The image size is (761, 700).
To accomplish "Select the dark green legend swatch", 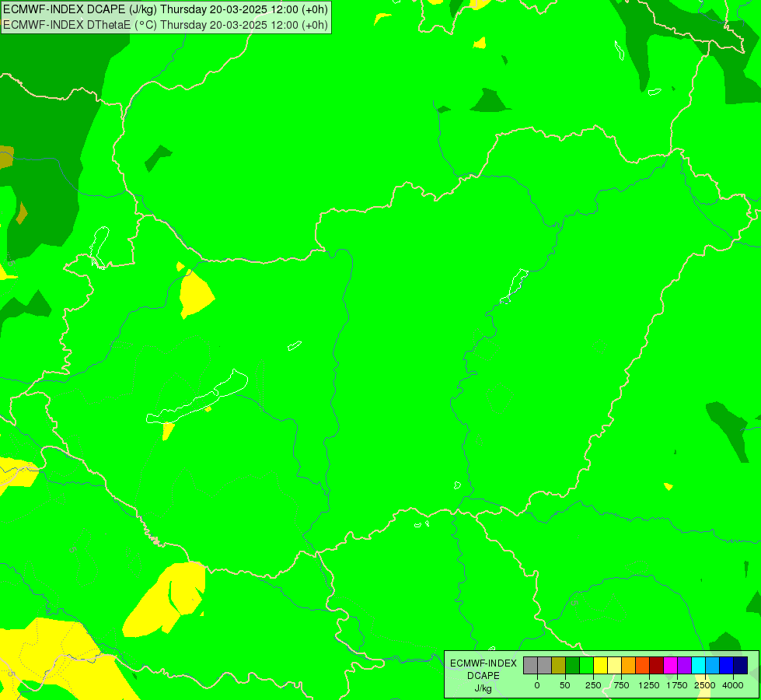I will [573, 666].
